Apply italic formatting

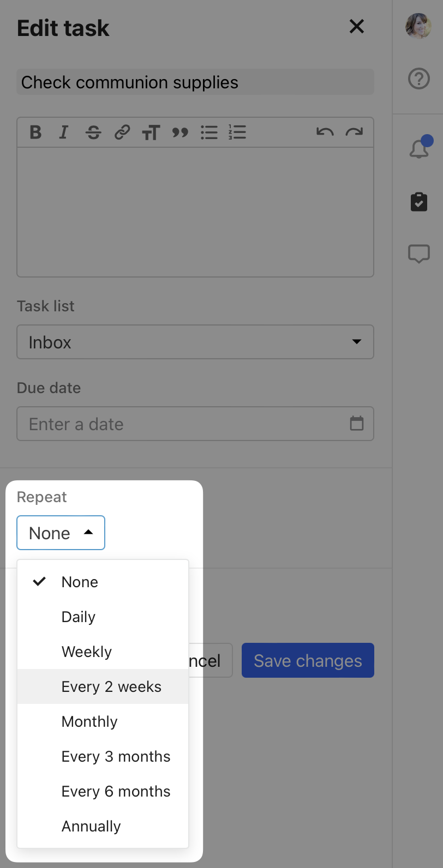64,132
